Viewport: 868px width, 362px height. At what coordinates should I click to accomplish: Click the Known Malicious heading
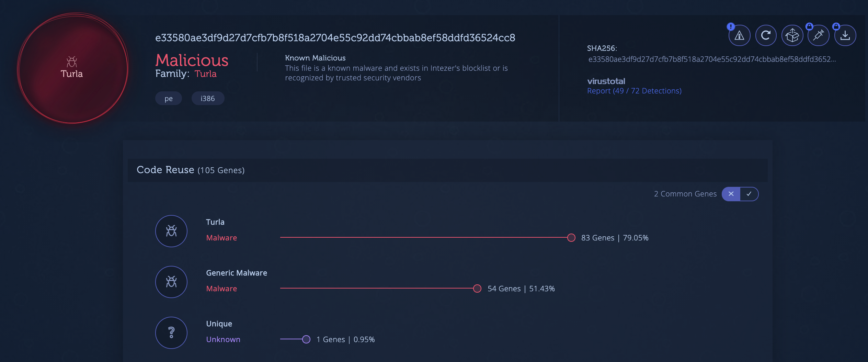(x=315, y=58)
